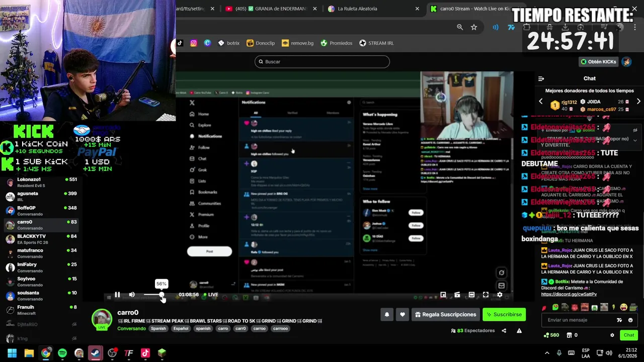Screen dimensions: 644x362
Task: Open Spotify from taskbar
Action: 62,353
